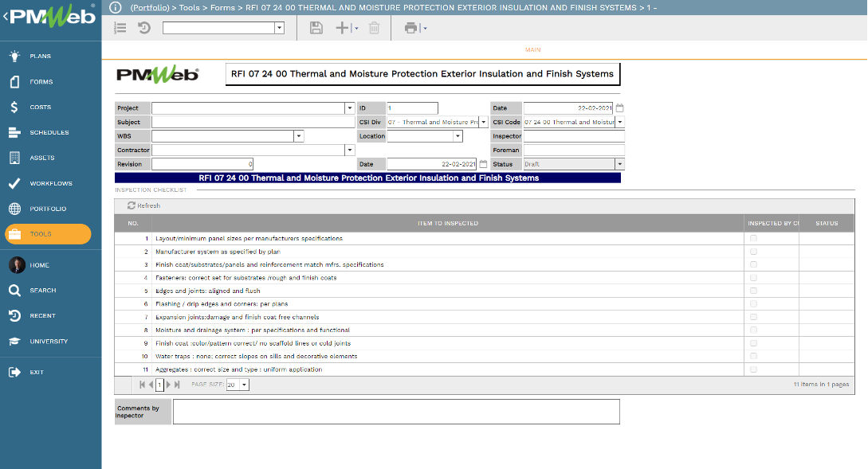This screenshot has width=868, height=469.
Task: Check inspected box for Layout/minimum panel sizes
Action: point(753,238)
